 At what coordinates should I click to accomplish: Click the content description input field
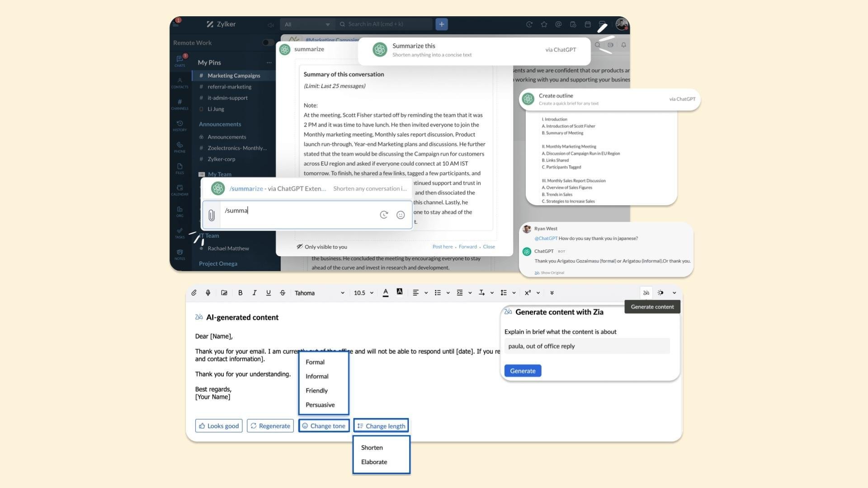point(586,346)
